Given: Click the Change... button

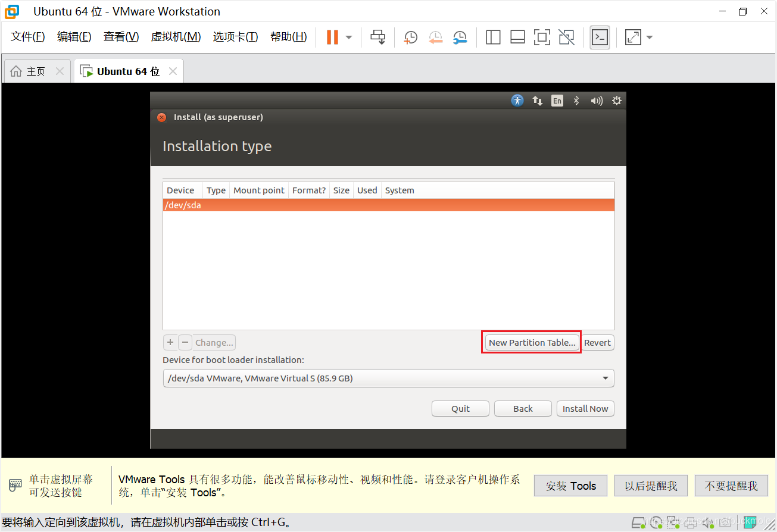Looking at the screenshot, I should (x=214, y=342).
